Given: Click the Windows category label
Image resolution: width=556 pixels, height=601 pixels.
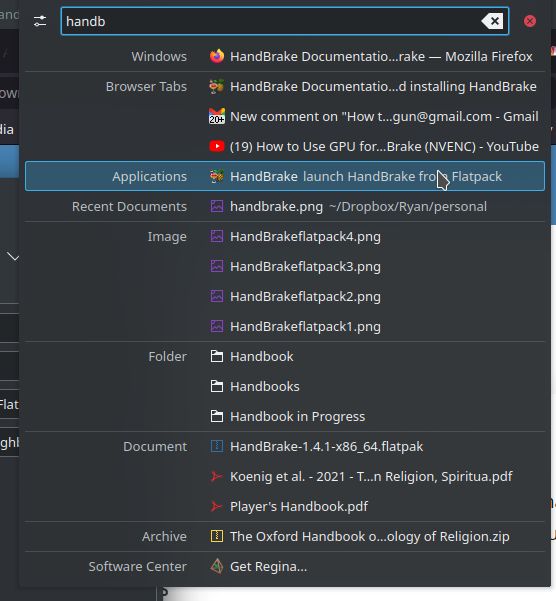Looking at the screenshot, I should (x=159, y=56).
